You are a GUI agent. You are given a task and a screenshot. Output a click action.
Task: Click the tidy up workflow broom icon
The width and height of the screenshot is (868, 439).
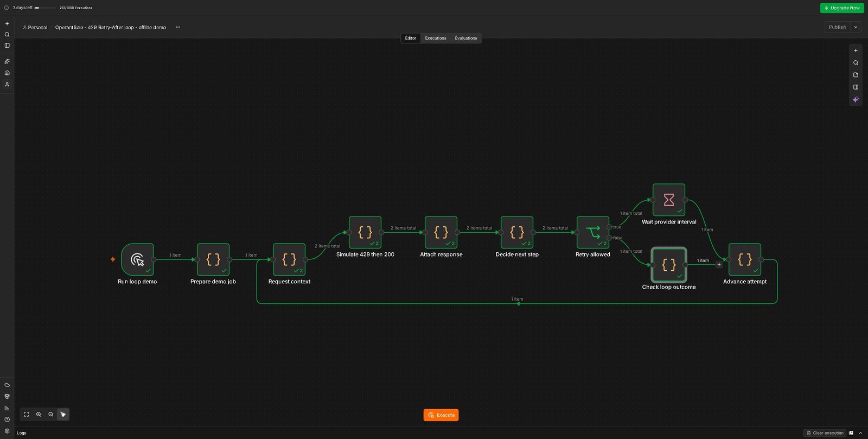tap(63, 415)
